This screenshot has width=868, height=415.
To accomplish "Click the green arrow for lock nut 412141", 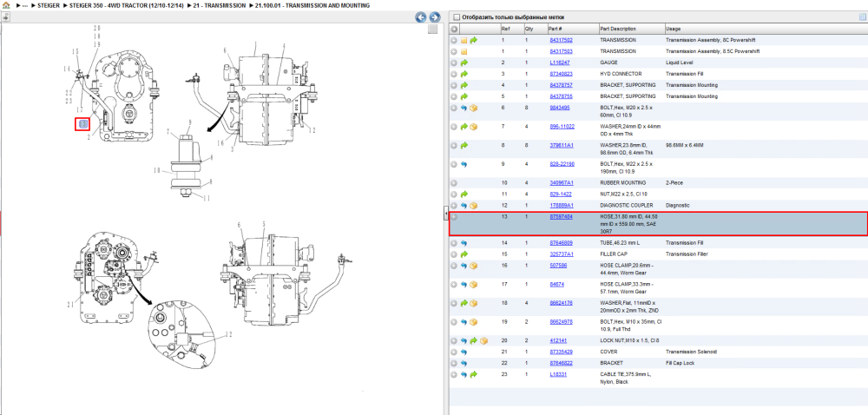I will (474, 341).
